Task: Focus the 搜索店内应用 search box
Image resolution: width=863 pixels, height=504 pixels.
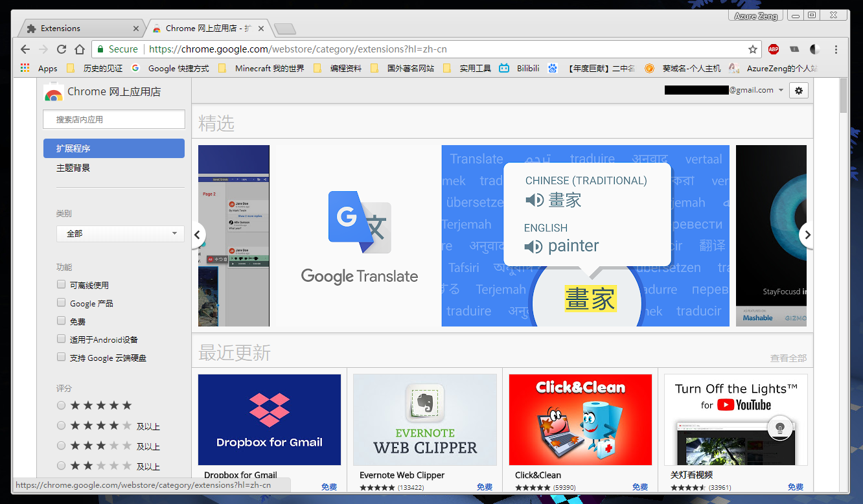Action: [x=114, y=119]
